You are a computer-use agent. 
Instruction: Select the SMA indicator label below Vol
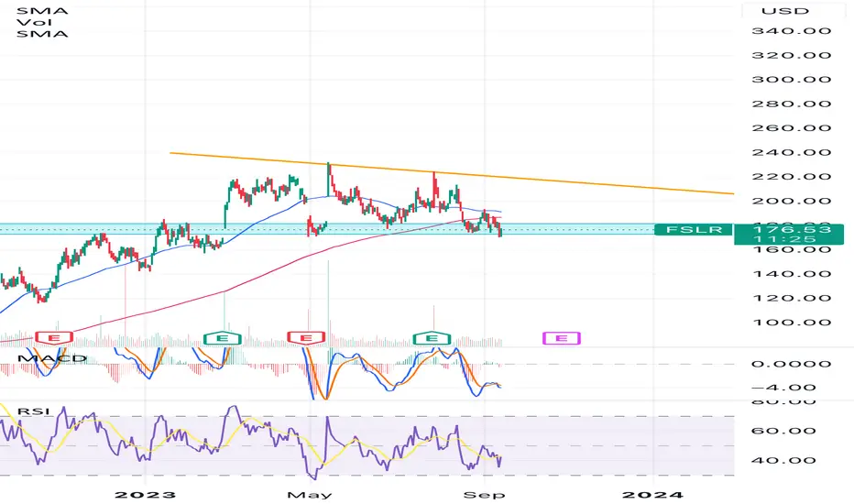click(42, 34)
